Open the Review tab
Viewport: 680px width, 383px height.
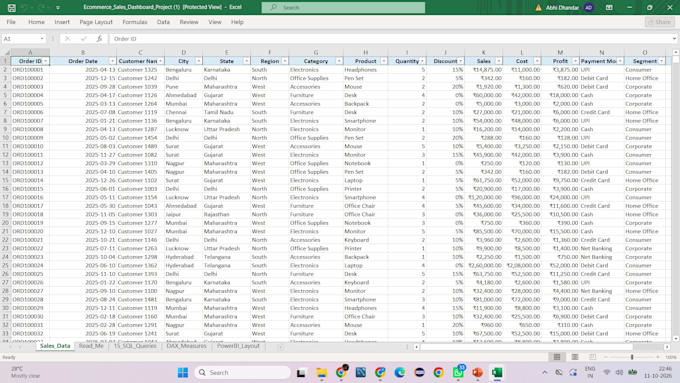coord(189,22)
